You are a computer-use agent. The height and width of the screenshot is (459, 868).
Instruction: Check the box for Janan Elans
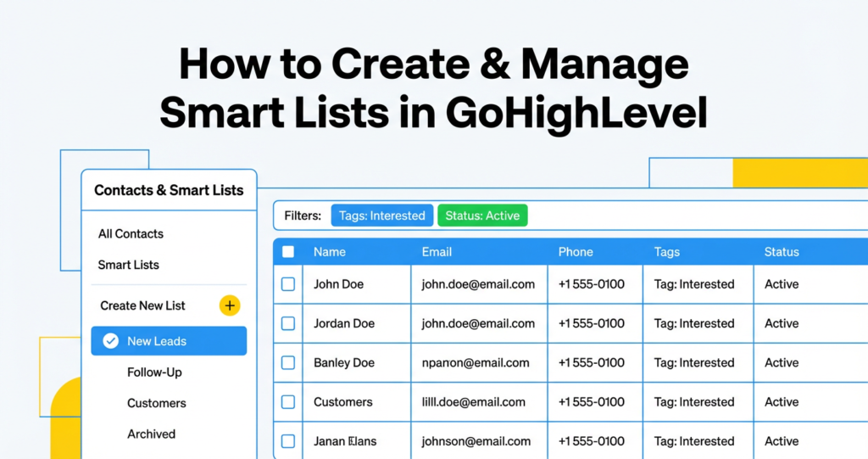[288, 441]
